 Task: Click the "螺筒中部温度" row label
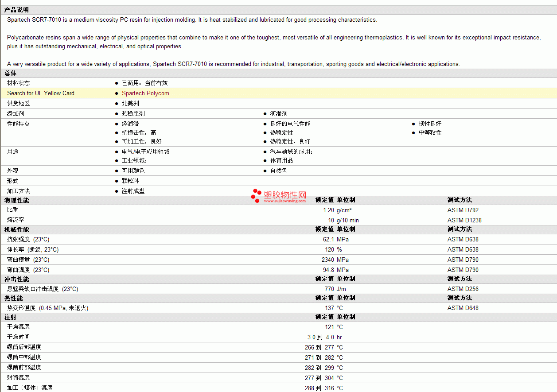(x=24, y=357)
